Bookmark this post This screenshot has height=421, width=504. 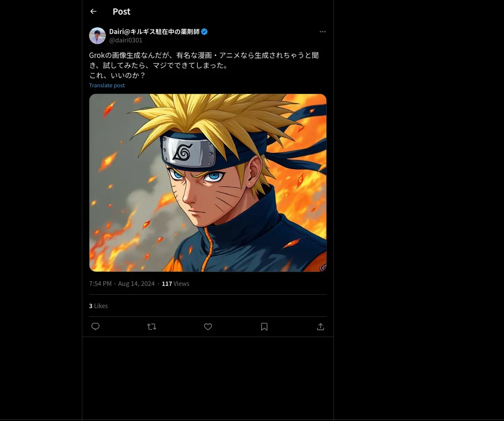click(264, 327)
